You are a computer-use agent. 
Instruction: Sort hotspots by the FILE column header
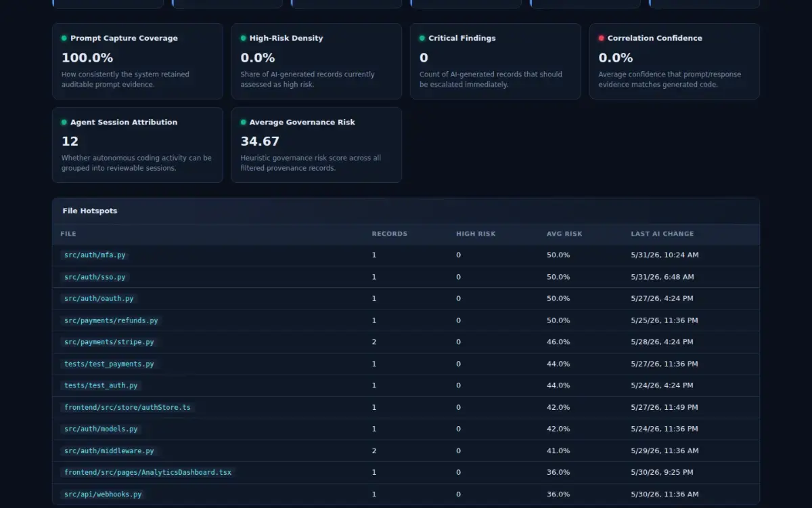68,234
